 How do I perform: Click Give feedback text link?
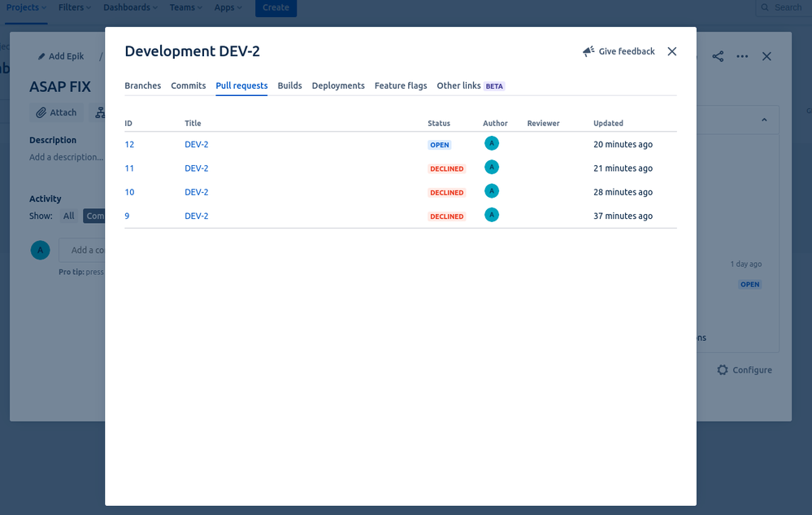pos(627,51)
